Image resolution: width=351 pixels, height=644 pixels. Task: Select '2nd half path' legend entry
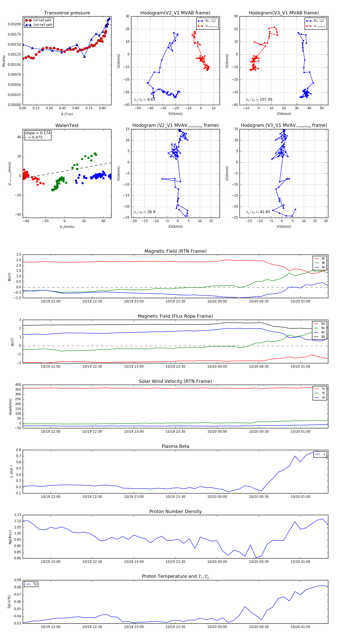39,25
